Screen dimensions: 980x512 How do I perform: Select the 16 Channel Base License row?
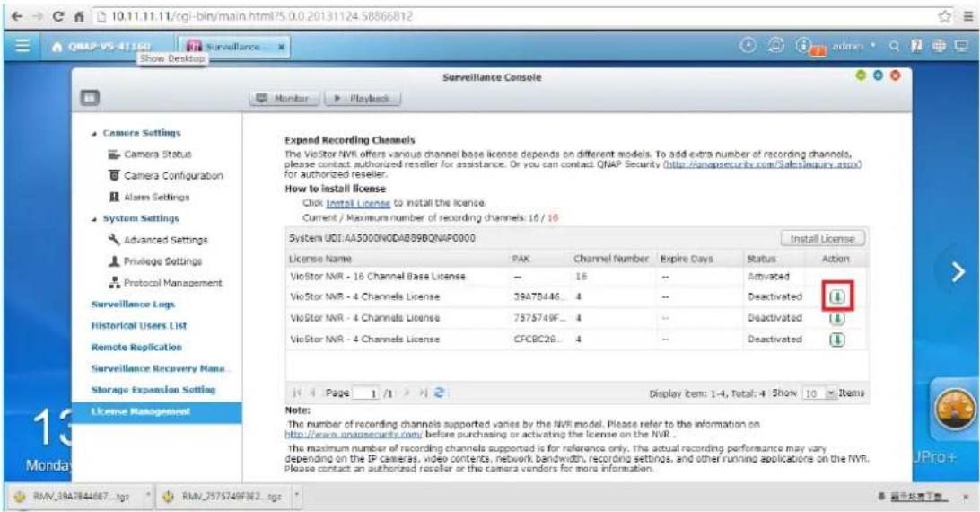[x=575, y=276]
